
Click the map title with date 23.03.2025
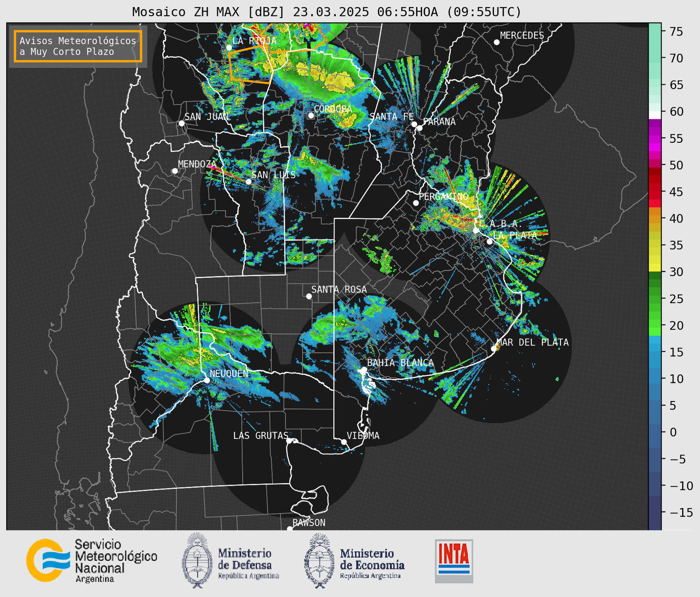(x=327, y=12)
